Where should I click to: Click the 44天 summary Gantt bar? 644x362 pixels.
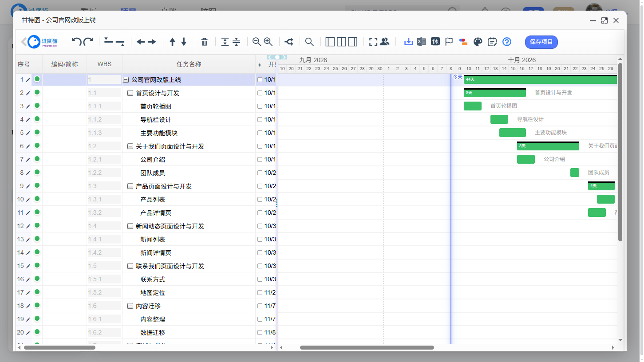540,79
